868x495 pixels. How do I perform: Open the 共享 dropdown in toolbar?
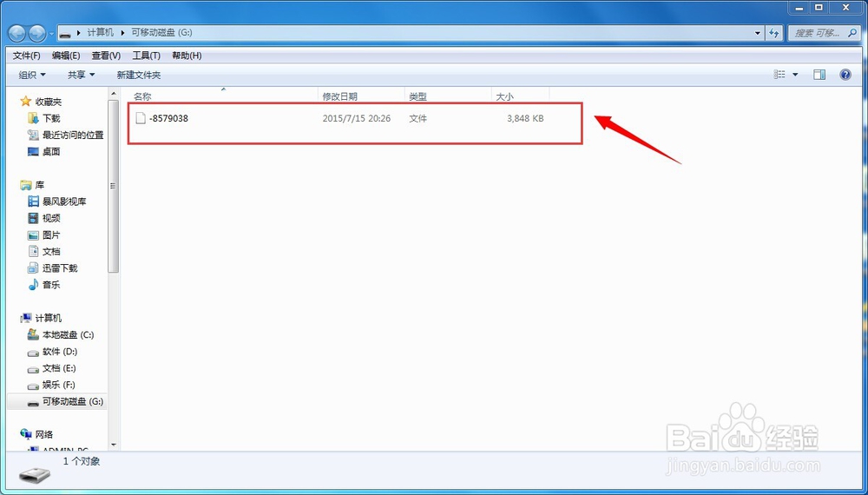tap(82, 75)
